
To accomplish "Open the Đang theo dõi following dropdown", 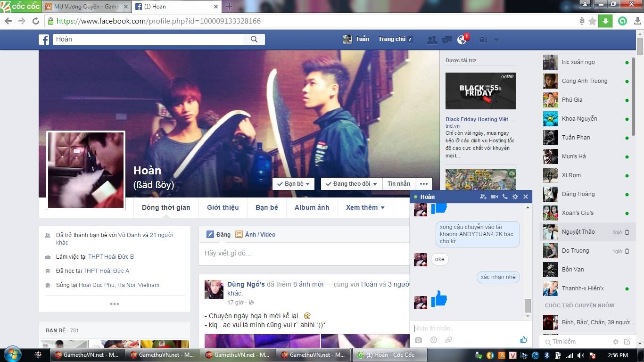I will click(352, 184).
